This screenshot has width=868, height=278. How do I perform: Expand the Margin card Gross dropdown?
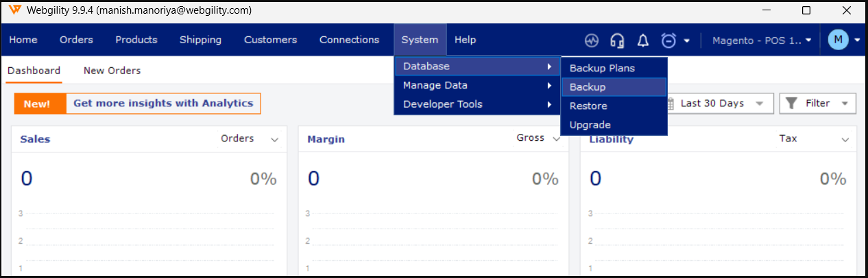[x=556, y=139]
